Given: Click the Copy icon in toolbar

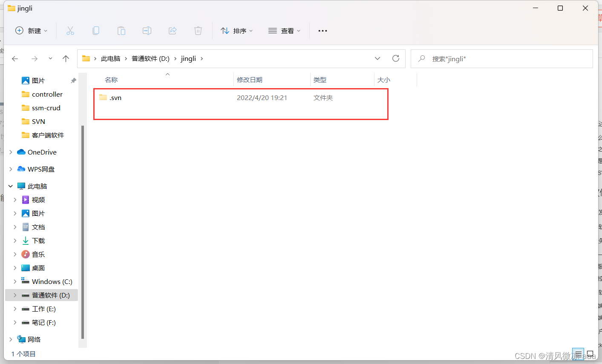Looking at the screenshot, I should [x=96, y=31].
